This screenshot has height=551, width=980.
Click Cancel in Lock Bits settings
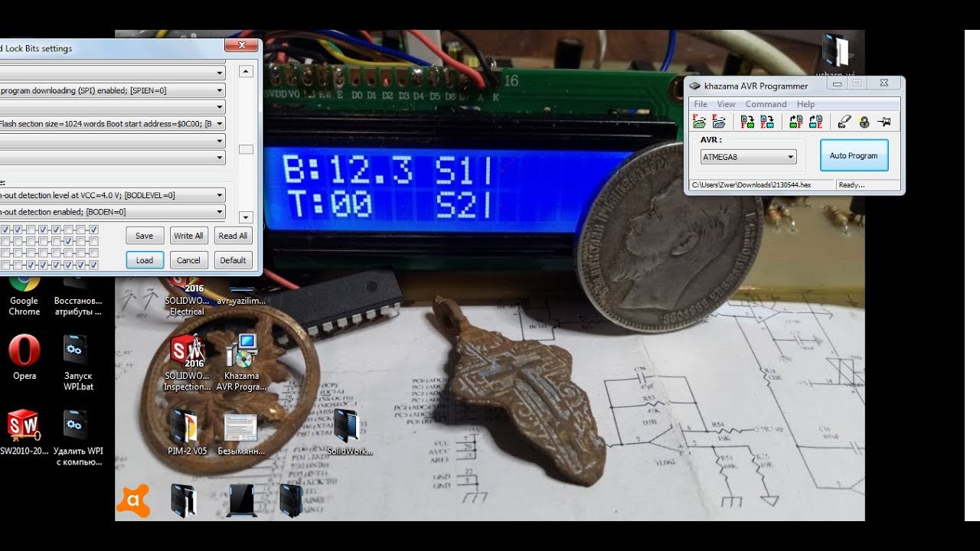[x=188, y=260]
